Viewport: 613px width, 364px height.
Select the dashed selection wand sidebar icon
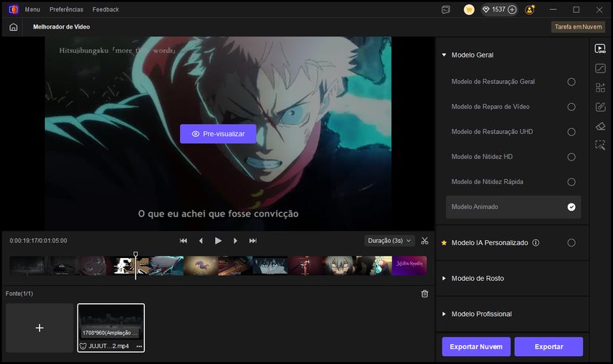pyautogui.click(x=600, y=145)
